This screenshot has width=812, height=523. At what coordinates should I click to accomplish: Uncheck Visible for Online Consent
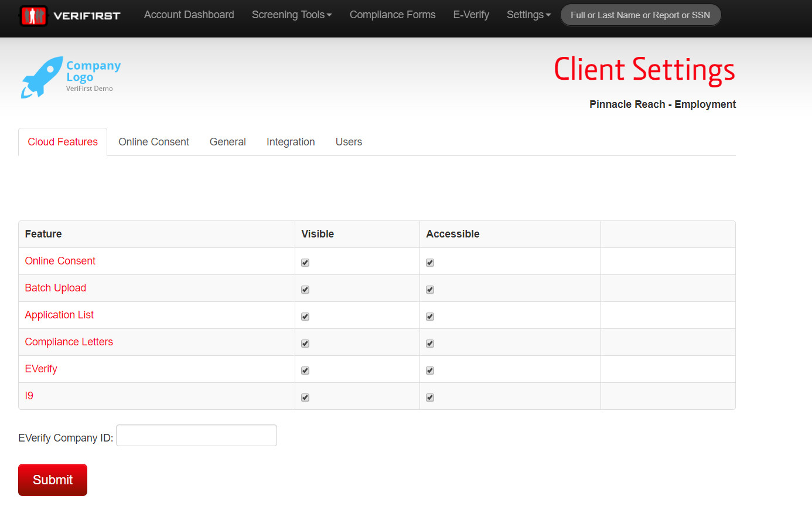(x=305, y=262)
